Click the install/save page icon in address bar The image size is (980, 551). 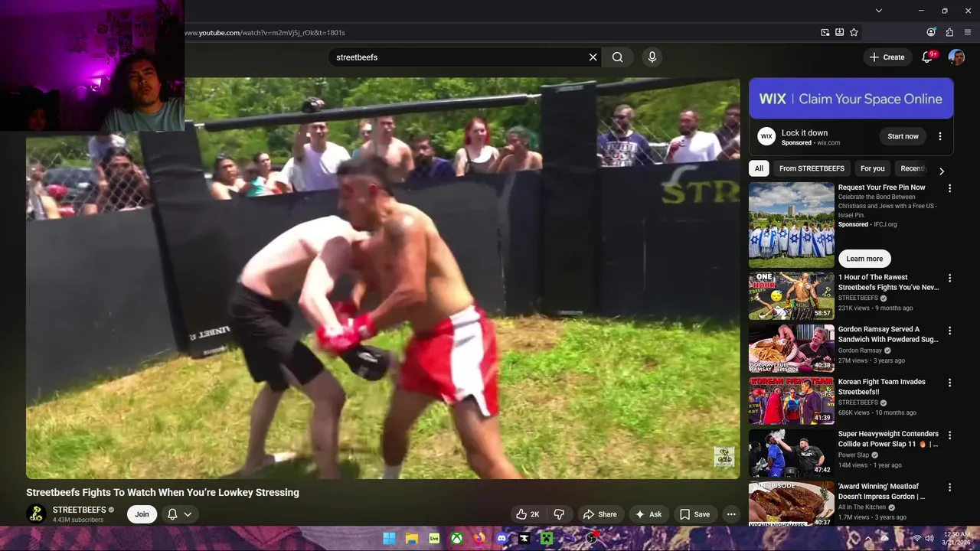pos(840,32)
